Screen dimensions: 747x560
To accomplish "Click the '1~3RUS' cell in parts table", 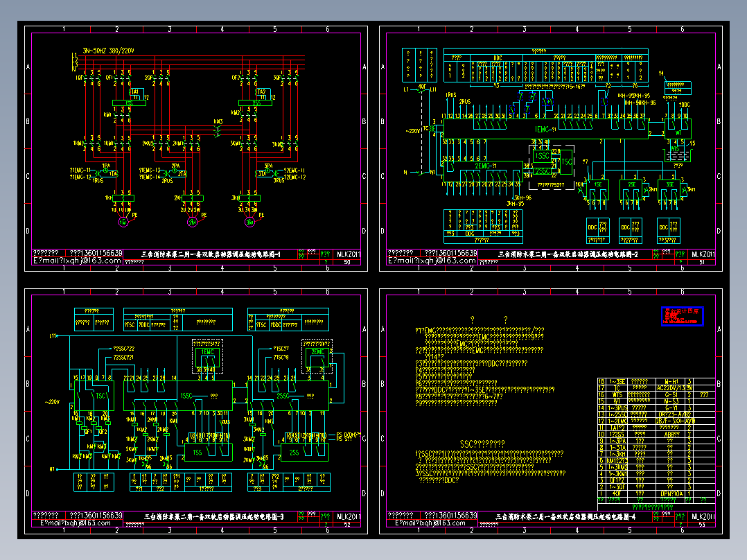I will 617,408.
